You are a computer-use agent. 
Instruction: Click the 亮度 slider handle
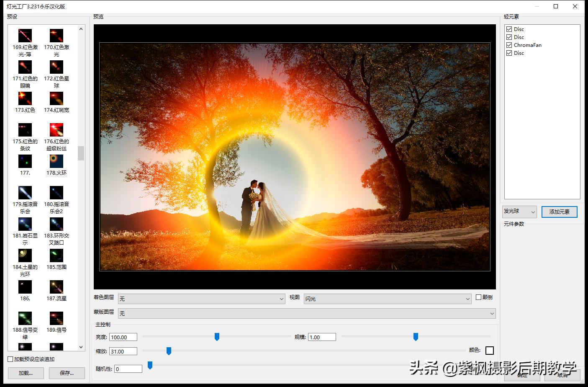pos(217,337)
